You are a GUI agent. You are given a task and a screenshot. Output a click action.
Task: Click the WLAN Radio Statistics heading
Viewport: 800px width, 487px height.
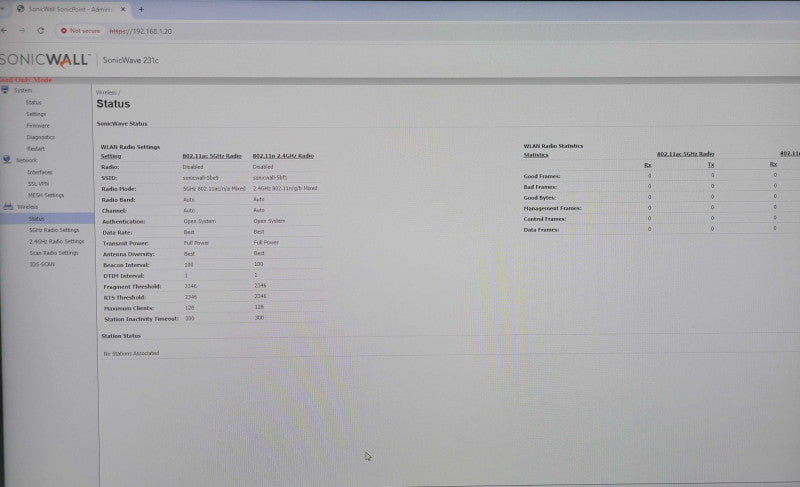[x=553, y=146]
